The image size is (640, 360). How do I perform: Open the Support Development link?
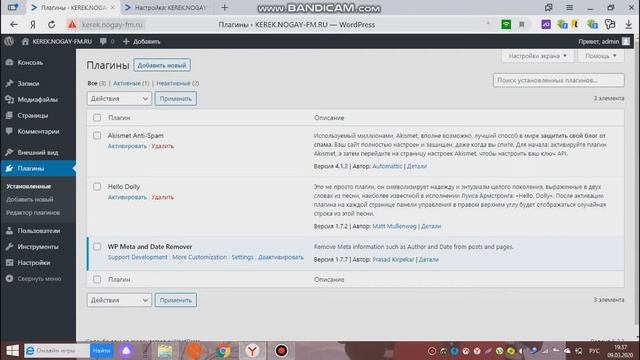[138, 257]
